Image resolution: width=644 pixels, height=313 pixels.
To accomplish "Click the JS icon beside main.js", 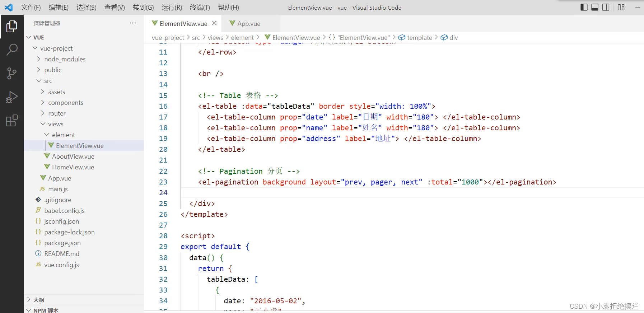I will [x=42, y=189].
